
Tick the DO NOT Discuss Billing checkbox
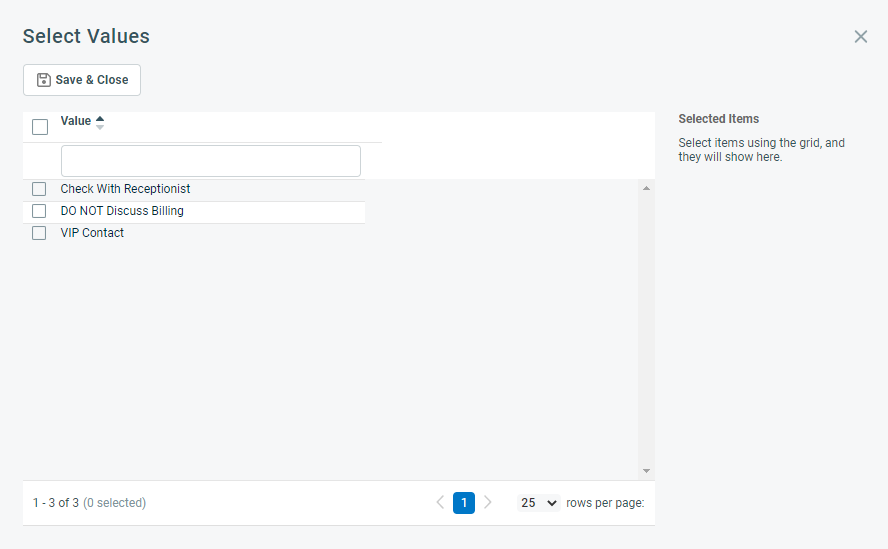coord(39,211)
